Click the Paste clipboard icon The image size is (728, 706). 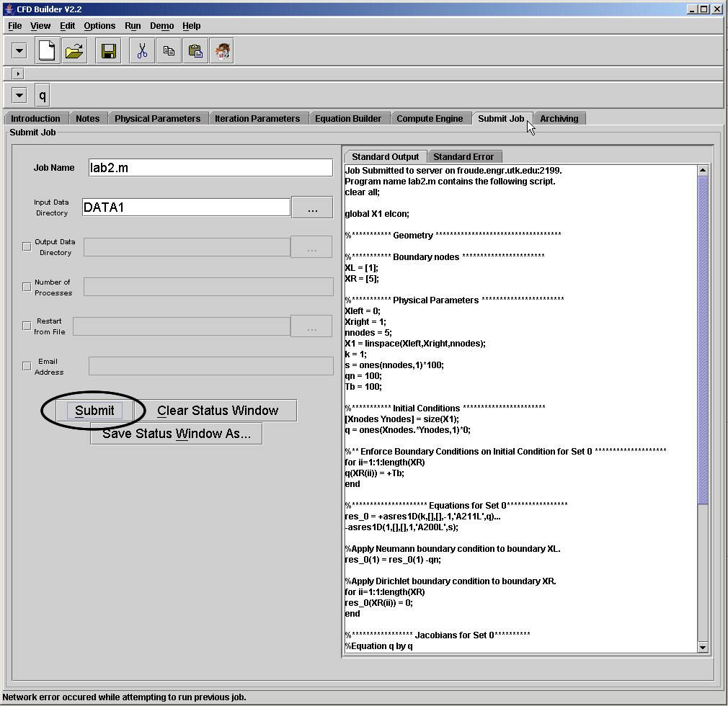coord(195,51)
